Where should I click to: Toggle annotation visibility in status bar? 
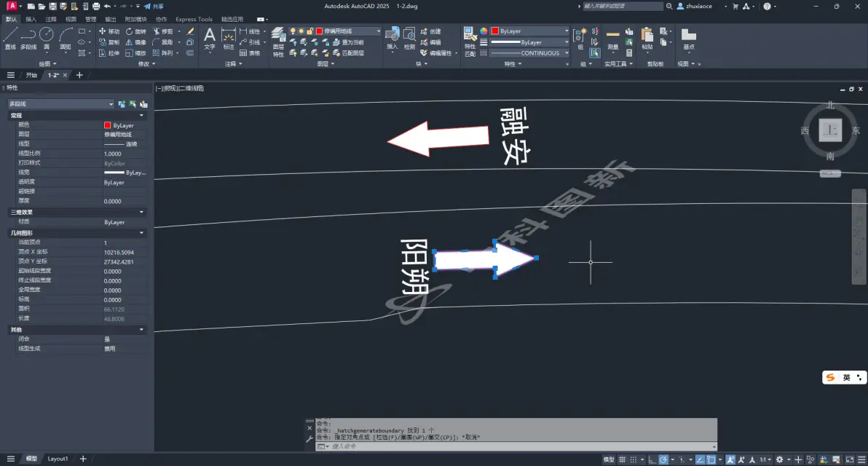pos(730,459)
